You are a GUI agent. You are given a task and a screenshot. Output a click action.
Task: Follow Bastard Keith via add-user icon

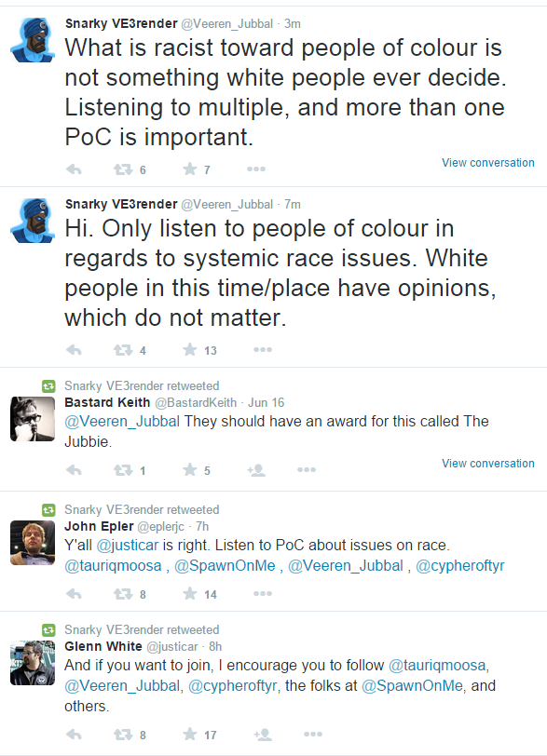point(256,470)
